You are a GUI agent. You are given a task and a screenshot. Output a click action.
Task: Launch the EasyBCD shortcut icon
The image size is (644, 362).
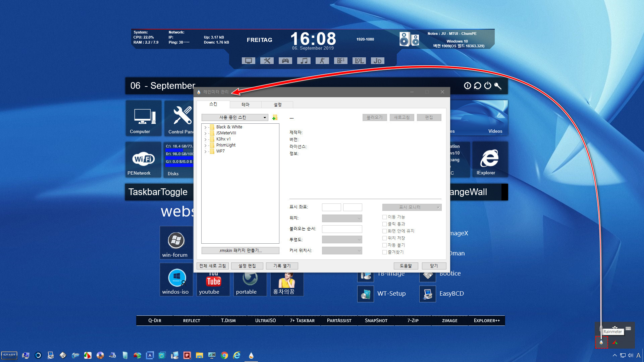coord(428,294)
